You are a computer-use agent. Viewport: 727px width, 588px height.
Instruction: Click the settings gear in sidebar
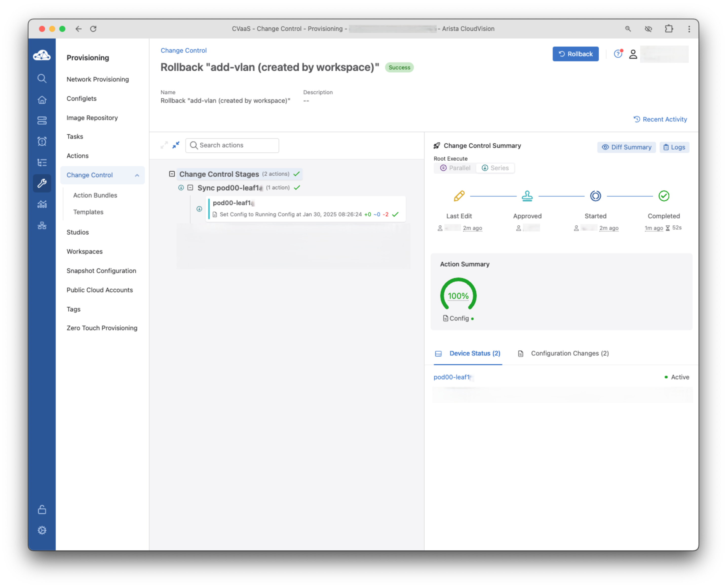coord(42,530)
